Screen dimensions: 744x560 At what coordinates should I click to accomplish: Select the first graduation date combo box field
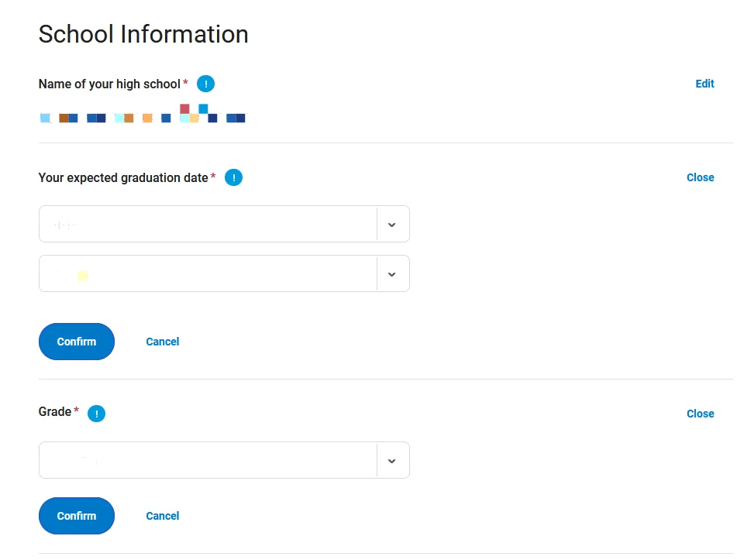pos(224,224)
